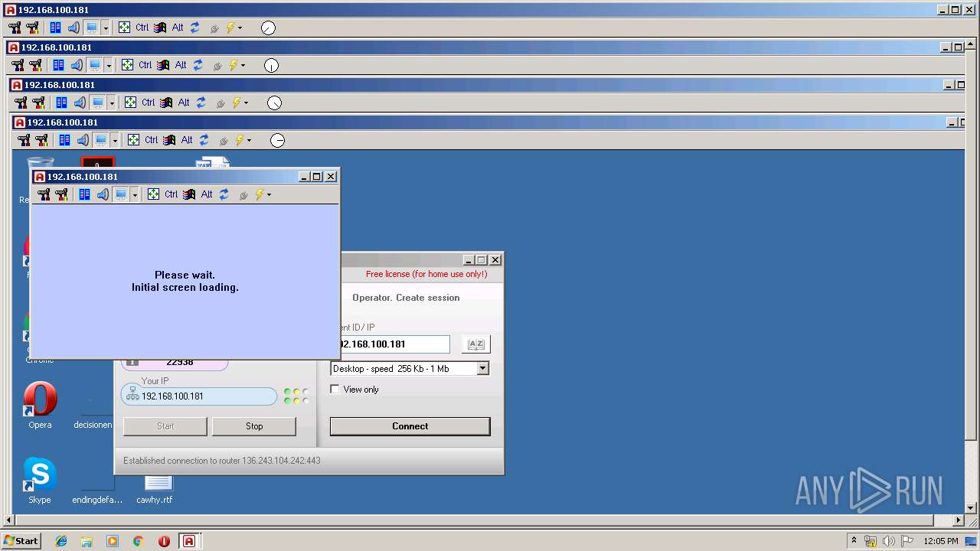Screen dimensions: 980x551
Task: Launch Internet Explorer from taskbar
Action: point(61,541)
